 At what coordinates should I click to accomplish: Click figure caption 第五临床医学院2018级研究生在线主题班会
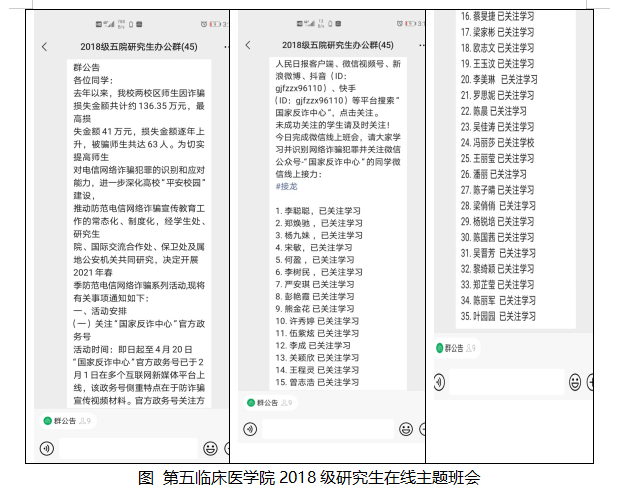[x=321, y=477]
